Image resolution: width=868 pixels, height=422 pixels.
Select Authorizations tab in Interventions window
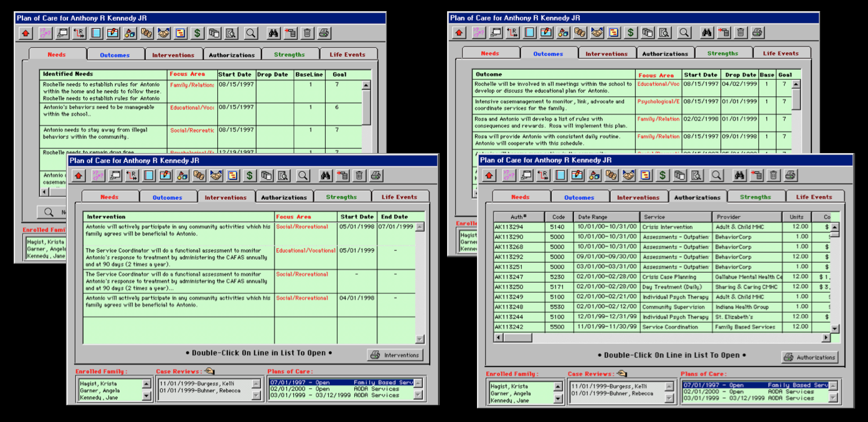(284, 197)
